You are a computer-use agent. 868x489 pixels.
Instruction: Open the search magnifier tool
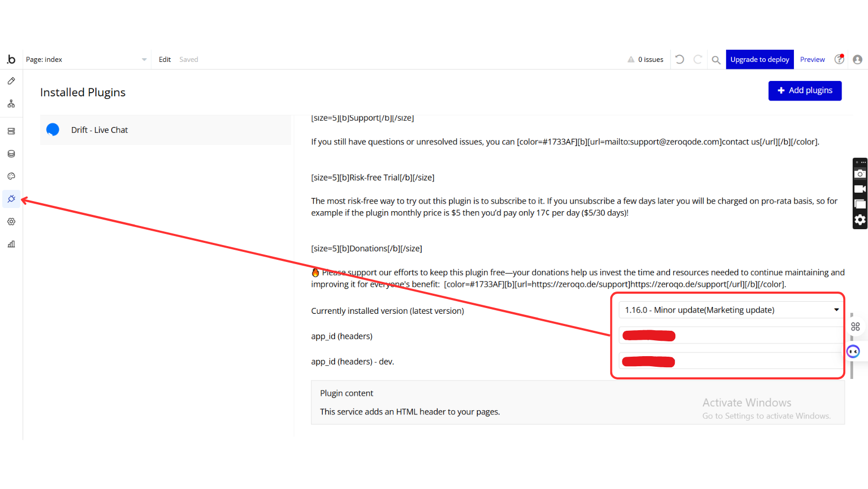click(x=716, y=60)
